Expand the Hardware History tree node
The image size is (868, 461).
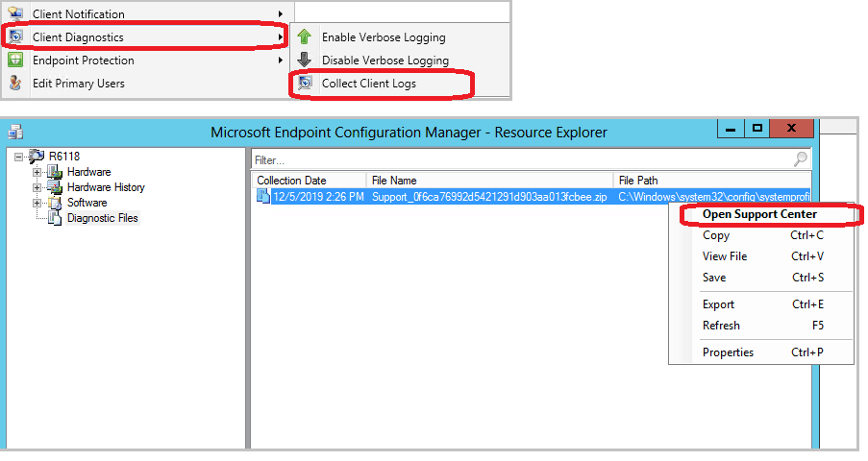pos(37,187)
